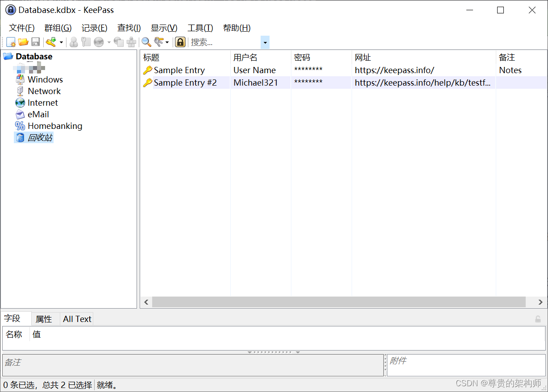Copy the username using the toolbar icon
The width and height of the screenshot is (548, 392).
click(x=73, y=42)
